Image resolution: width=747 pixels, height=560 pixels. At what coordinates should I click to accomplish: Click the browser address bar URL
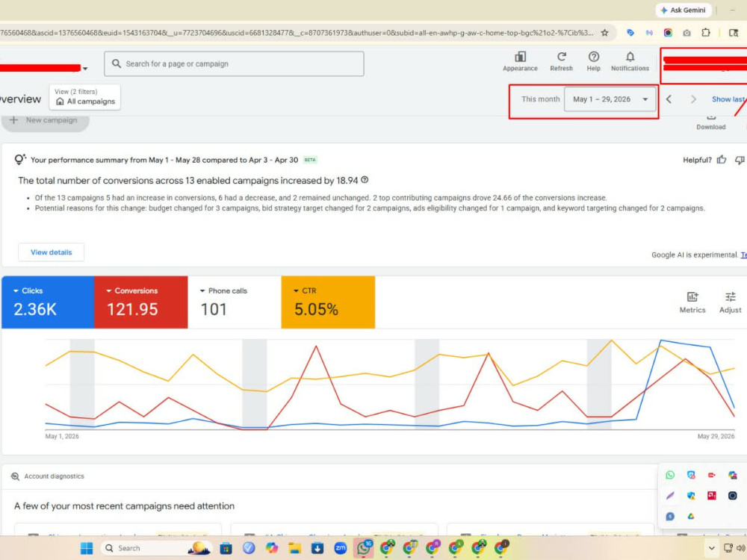pyautogui.click(x=297, y=33)
